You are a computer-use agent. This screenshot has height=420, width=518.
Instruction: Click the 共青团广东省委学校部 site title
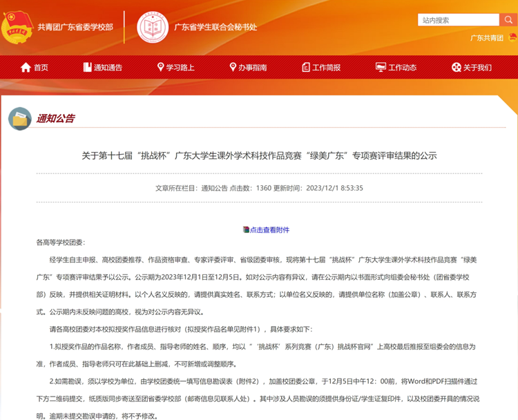75,27
